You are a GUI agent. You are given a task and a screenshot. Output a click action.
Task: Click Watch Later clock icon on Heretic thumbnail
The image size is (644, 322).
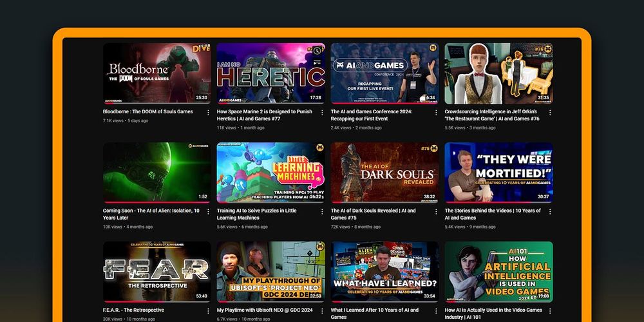(x=317, y=51)
